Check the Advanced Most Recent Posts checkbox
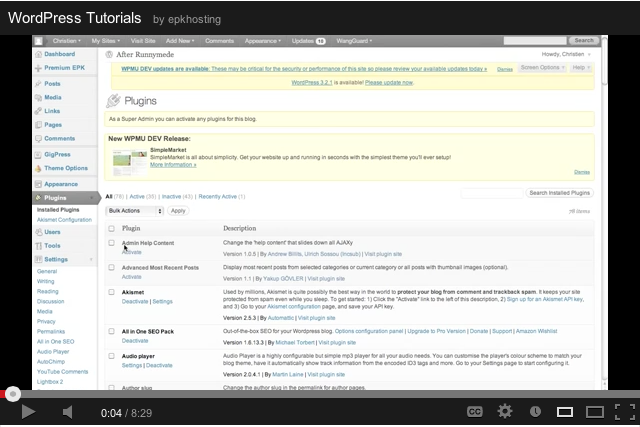The width and height of the screenshot is (640, 427). click(111, 267)
